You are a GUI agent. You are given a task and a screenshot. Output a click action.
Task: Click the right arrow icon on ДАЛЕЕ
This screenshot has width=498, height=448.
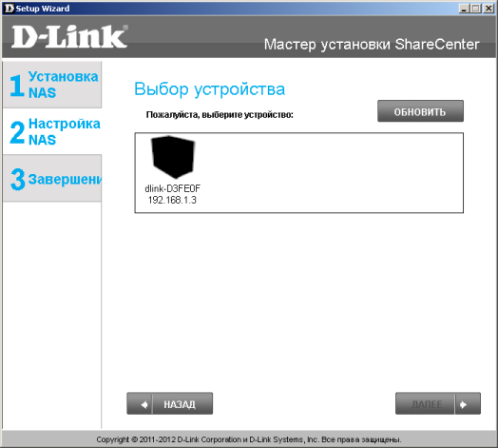coord(464,404)
